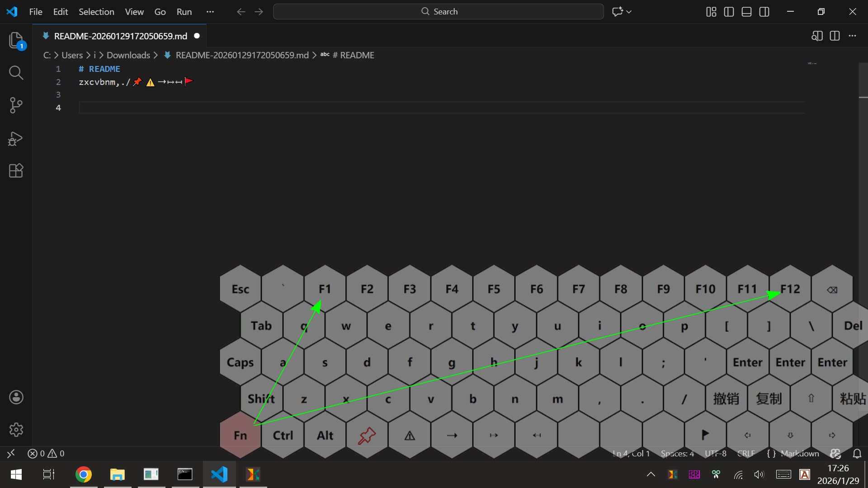
Task: Toggle the primary side bar layout button
Action: (x=729, y=12)
